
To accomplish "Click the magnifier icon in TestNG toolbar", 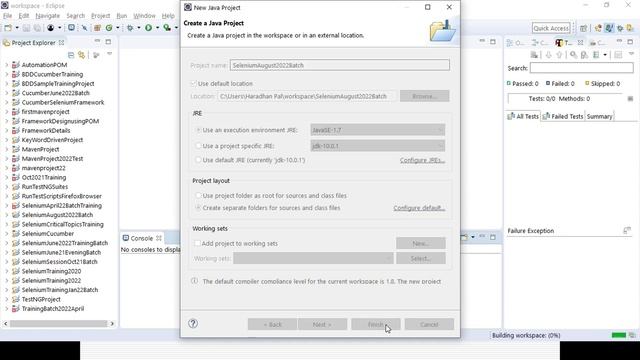I will click(x=573, y=55).
